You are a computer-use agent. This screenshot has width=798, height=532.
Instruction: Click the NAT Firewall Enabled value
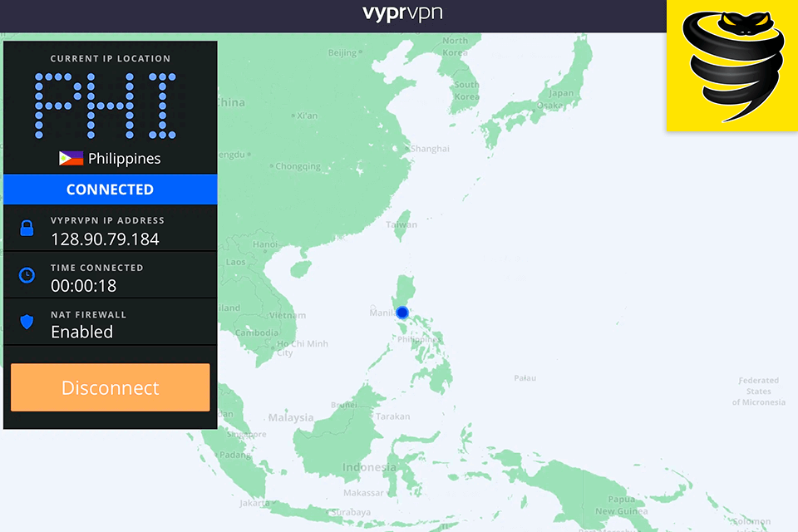[x=82, y=332]
